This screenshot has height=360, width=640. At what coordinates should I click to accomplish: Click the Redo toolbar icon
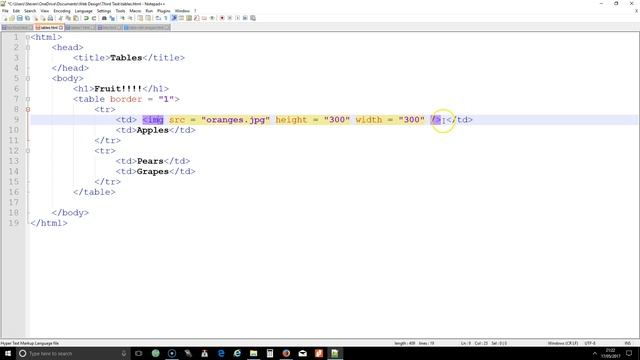pos(94,18)
